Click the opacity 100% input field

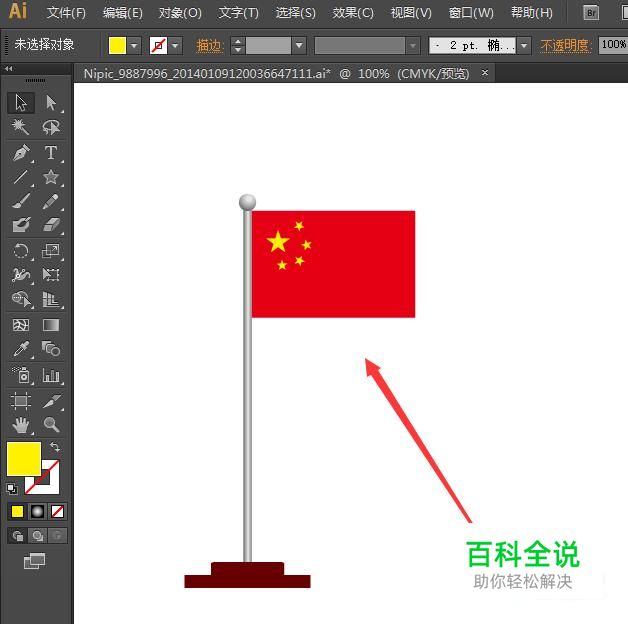(613, 45)
